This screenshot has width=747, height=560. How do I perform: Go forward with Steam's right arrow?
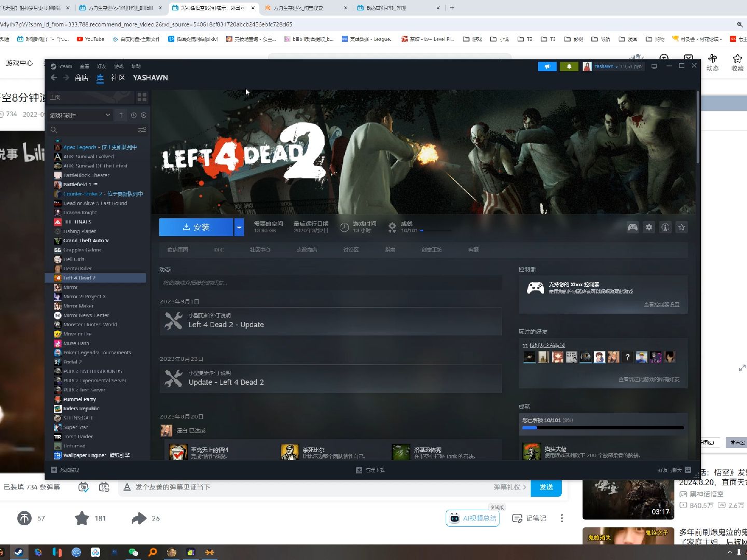click(x=66, y=77)
